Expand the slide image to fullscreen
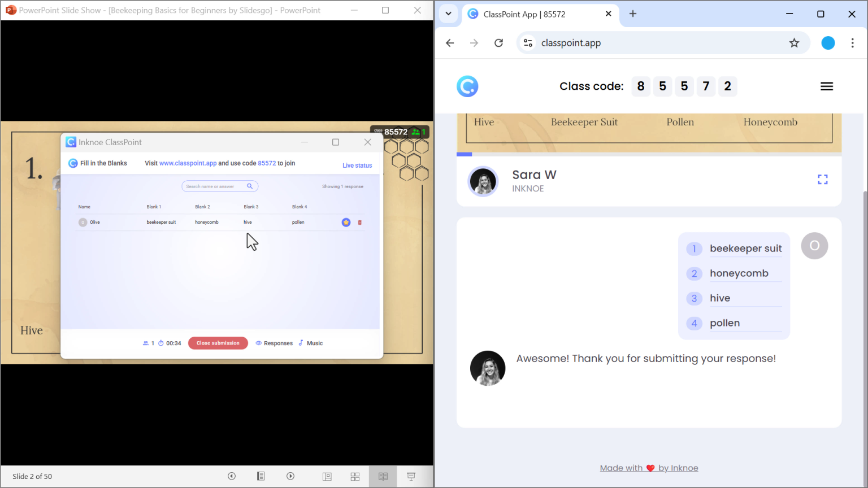Image resolution: width=868 pixels, height=488 pixels. [823, 180]
